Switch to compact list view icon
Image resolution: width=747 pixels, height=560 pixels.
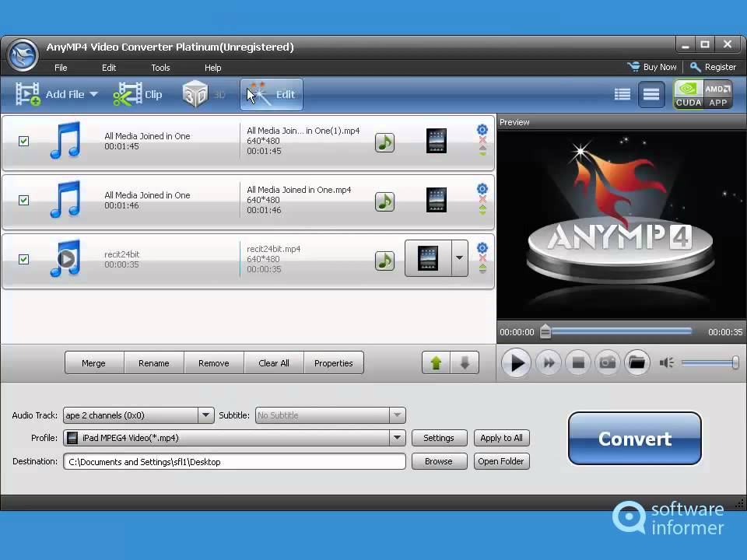click(651, 94)
